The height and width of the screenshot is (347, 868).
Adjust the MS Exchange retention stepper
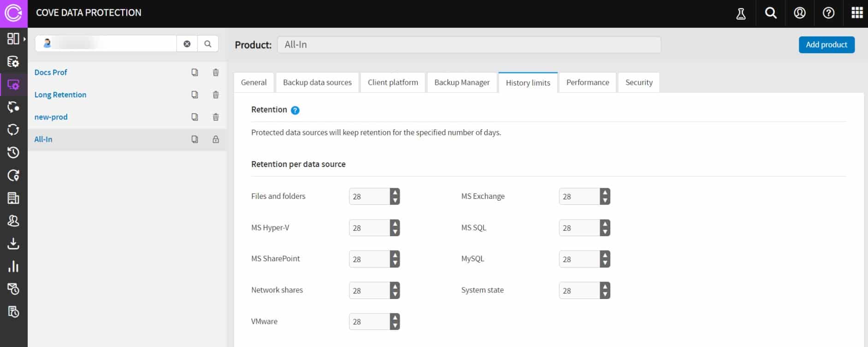click(605, 197)
